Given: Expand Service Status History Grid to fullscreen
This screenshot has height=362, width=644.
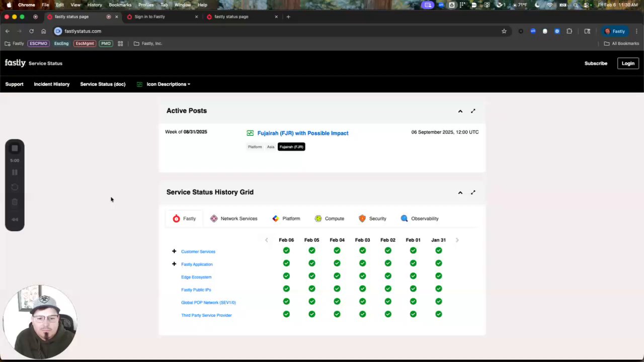Looking at the screenshot, I should tap(473, 192).
